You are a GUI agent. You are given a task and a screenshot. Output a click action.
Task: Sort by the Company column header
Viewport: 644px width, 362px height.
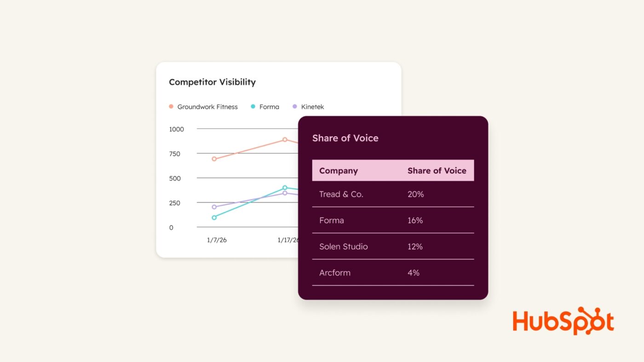pyautogui.click(x=339, y=171)
